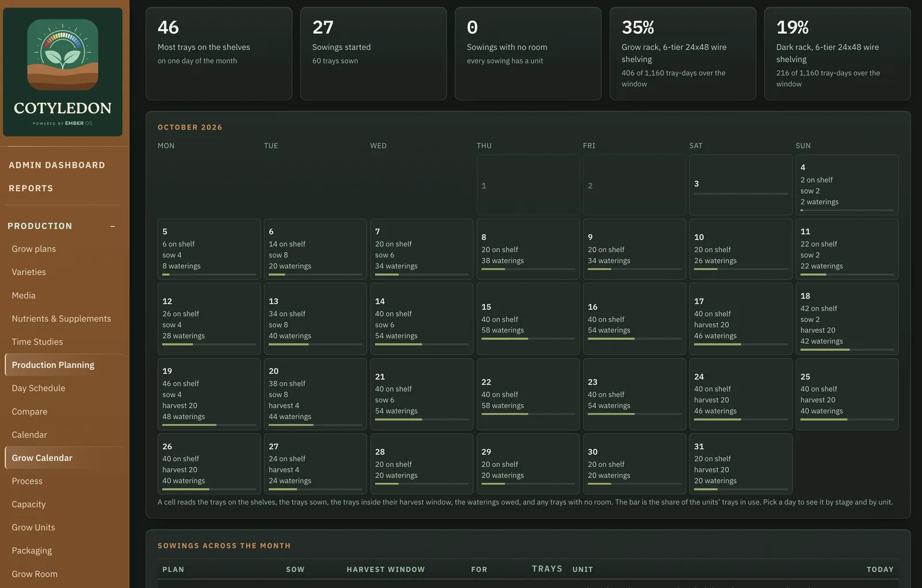This screenshot has width=922, height=588.
Task: Navigate to Packaging
Action: point(32,551)
